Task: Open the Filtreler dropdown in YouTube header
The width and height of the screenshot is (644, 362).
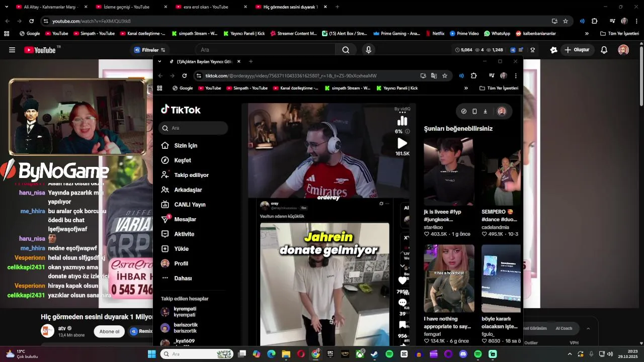Action: pos(150,50)
